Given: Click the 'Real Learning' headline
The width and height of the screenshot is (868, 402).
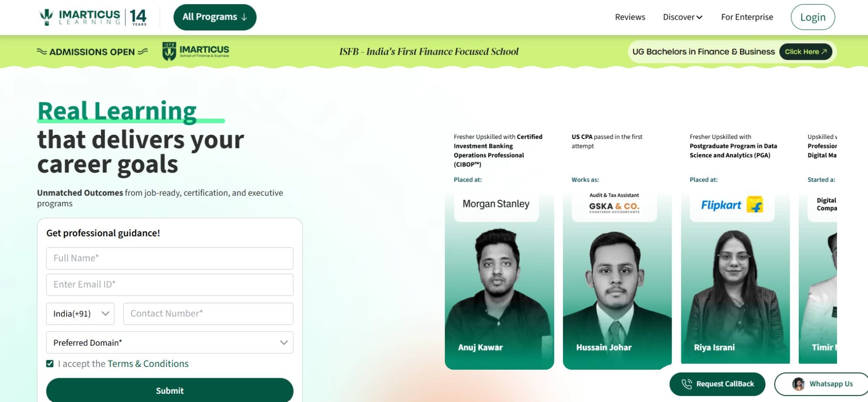Looking at the screenshot, I should pyautogui.click(x=117, y=111).
